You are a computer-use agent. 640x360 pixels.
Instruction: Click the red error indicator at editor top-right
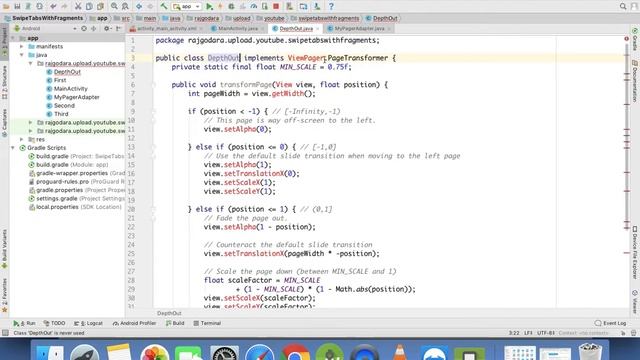[626, 39]
